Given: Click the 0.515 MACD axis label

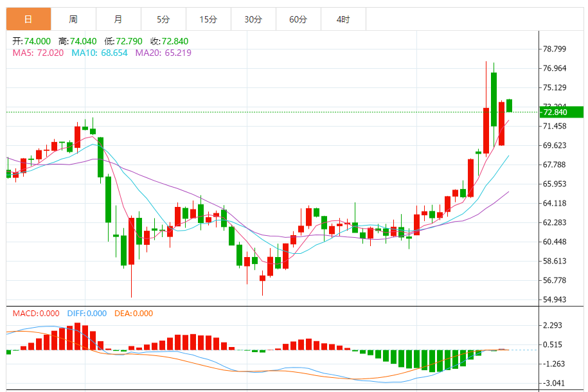Looking at the screenshot, I should [553, 344].
